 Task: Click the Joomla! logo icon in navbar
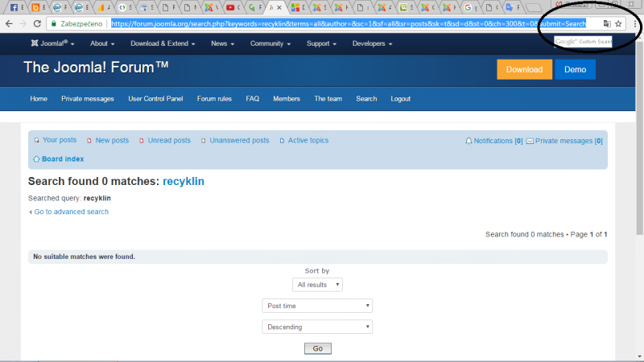[x=35, y=43]
